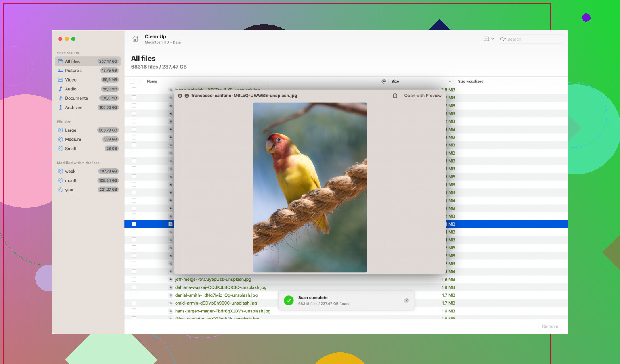
Task: Expand the Size column sort chevron
Action: (450, 82)
